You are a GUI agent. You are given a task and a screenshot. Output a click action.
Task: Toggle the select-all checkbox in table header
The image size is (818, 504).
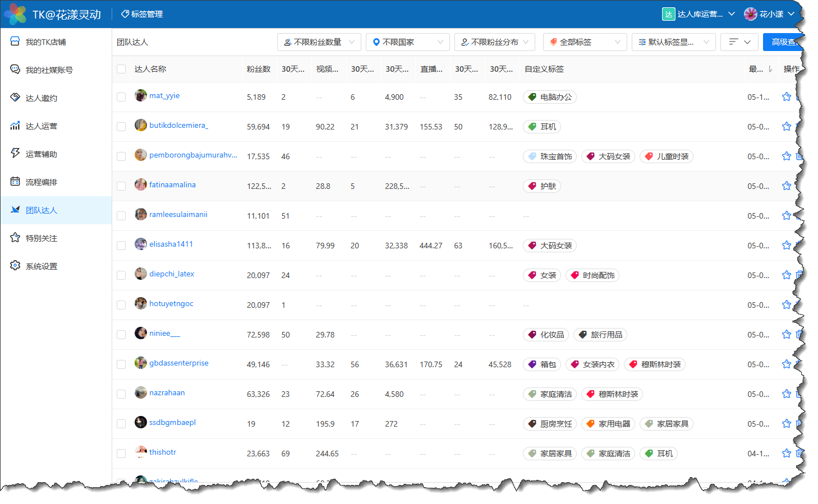[x=121, y=69]
